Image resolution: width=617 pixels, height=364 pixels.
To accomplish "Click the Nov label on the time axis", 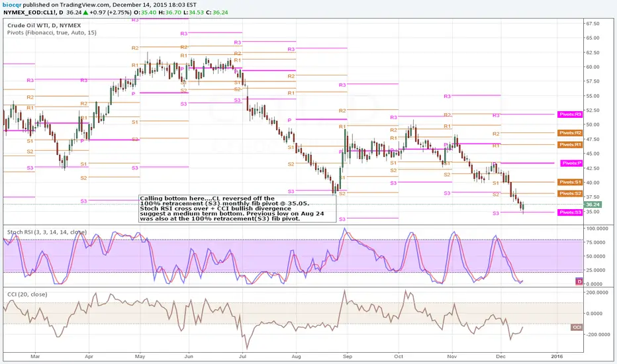I will [x=452, y=357].
